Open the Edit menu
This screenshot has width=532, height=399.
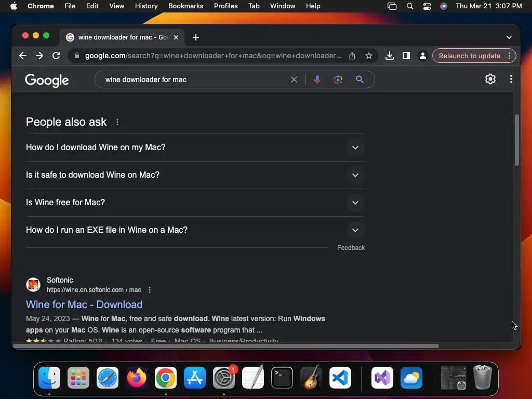coord(92,6)
